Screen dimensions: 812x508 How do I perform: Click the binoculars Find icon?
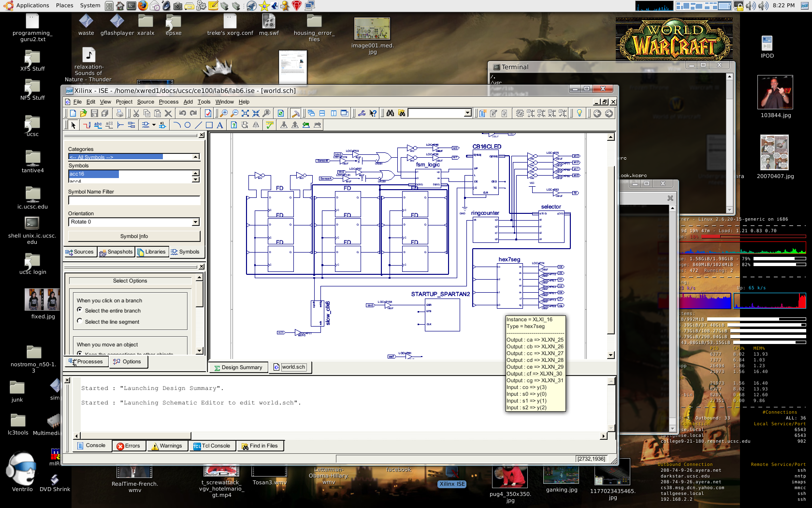tap(390, 113)
